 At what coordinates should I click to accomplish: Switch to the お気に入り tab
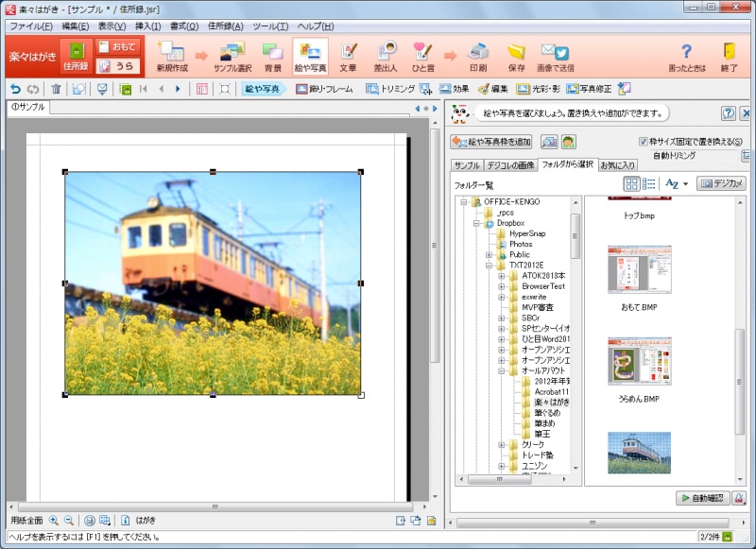(618, 164)
